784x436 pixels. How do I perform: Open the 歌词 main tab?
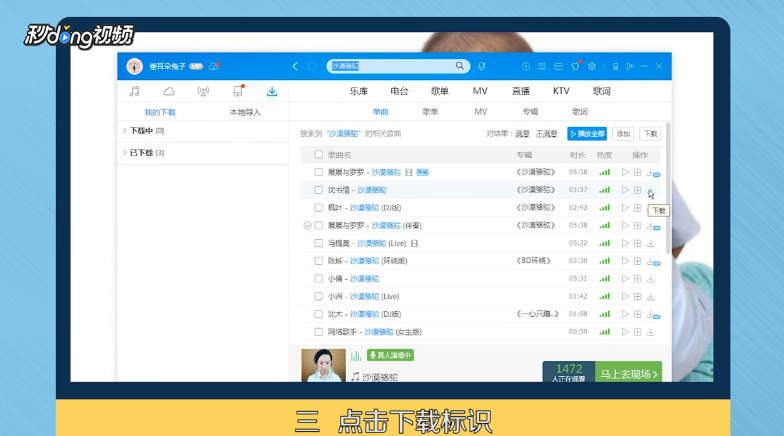pyautogui.click(x=602, y=91)
